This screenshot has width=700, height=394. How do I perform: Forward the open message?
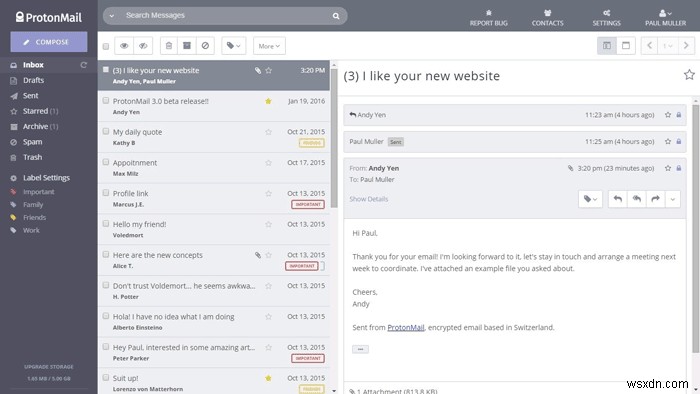click(x=655, y=199)
